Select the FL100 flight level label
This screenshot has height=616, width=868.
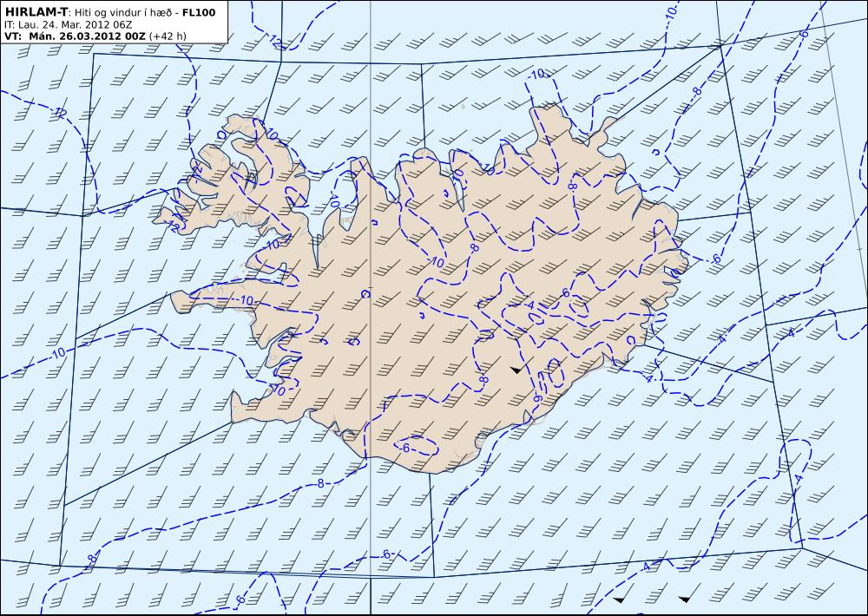coord(199,12)
